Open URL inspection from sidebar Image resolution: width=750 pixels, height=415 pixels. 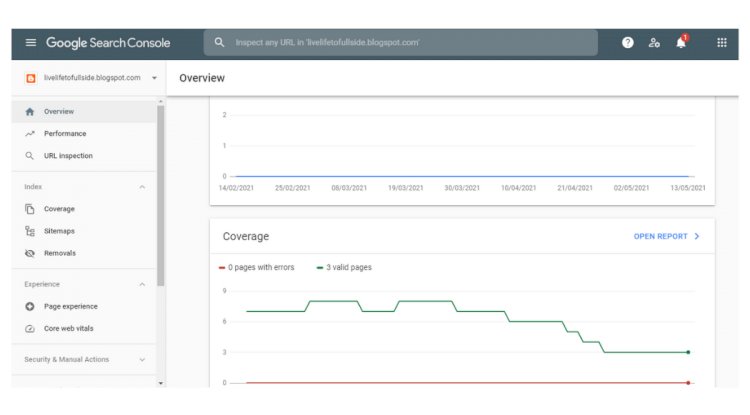click(x=84, y=155)
